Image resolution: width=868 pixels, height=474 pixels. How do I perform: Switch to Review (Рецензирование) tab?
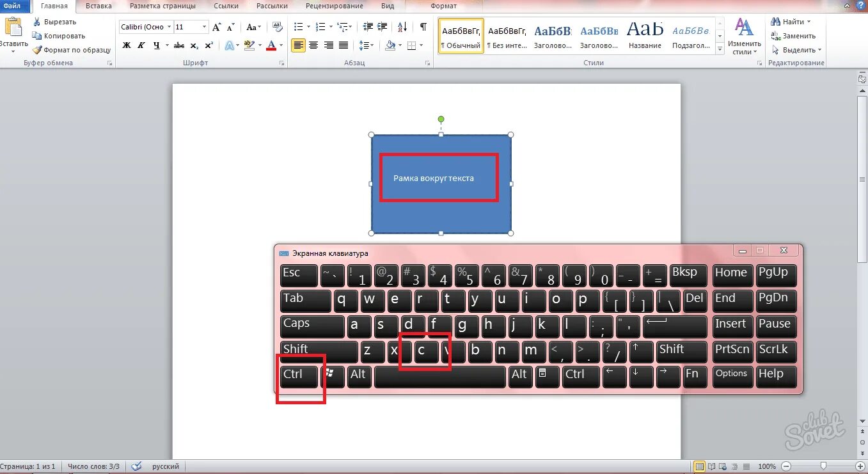[x=334, y=6]
